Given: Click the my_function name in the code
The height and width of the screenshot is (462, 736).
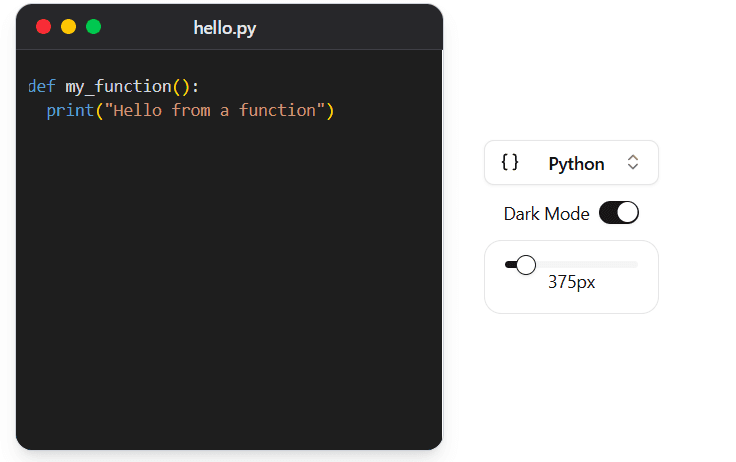Looking at the screenshot, I should coord(118,87).
